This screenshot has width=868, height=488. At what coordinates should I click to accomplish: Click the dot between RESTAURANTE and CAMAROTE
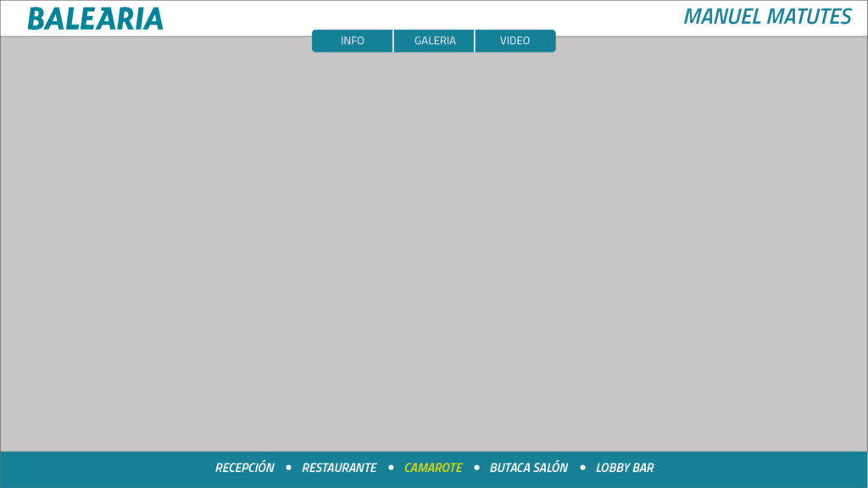391,467
